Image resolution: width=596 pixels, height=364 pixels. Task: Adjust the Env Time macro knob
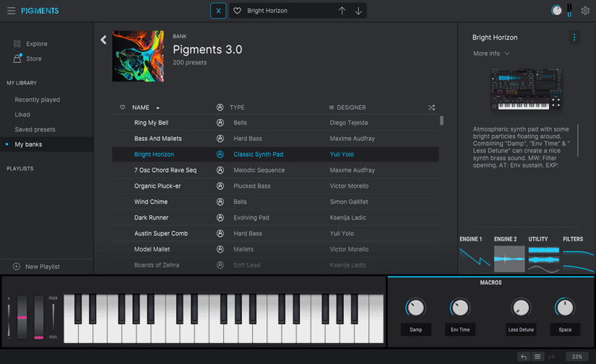(460, 308)
